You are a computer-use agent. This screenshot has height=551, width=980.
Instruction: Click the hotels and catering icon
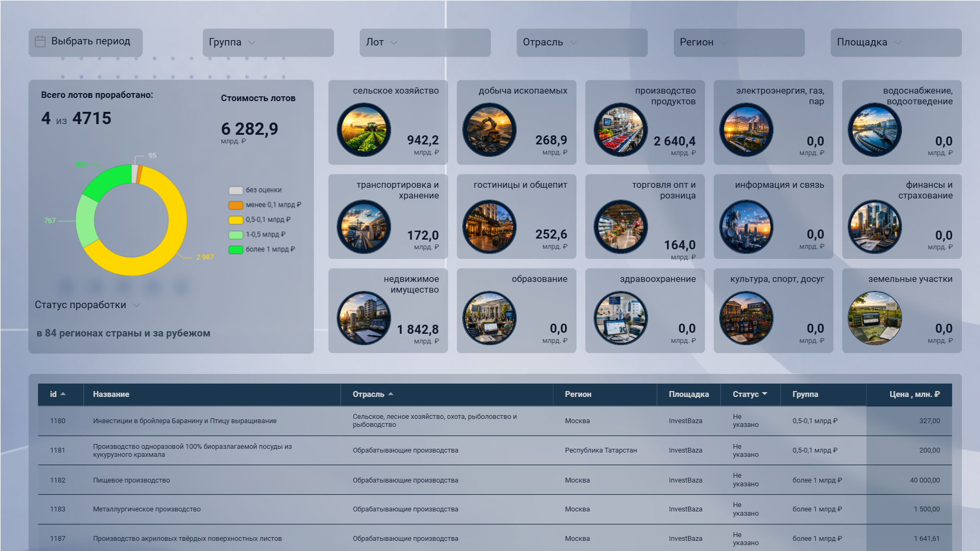[489, 227]
